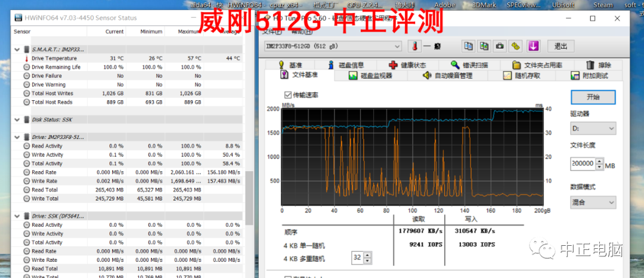The width and height of the screenshot is (644, 278).
Task: Collapse the Drive: IM2P33F8-51 sensor group
Action: (x=17, y=137)
